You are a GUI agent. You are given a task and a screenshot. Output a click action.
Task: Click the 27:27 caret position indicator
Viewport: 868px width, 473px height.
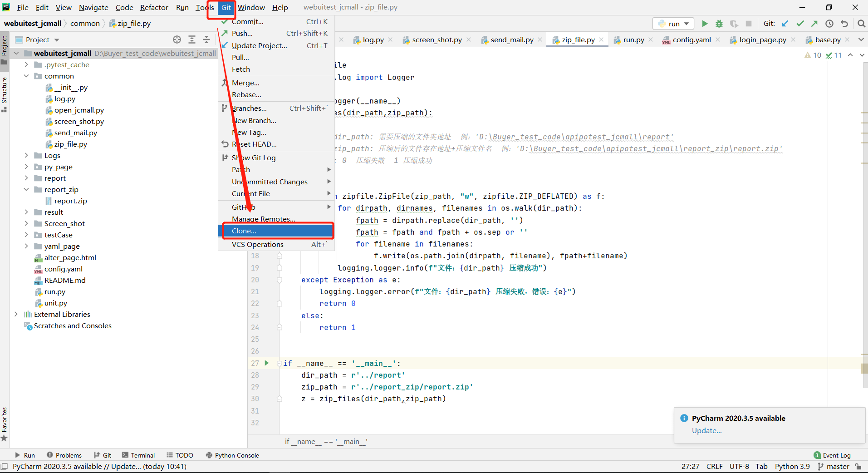tap(690, 466)
